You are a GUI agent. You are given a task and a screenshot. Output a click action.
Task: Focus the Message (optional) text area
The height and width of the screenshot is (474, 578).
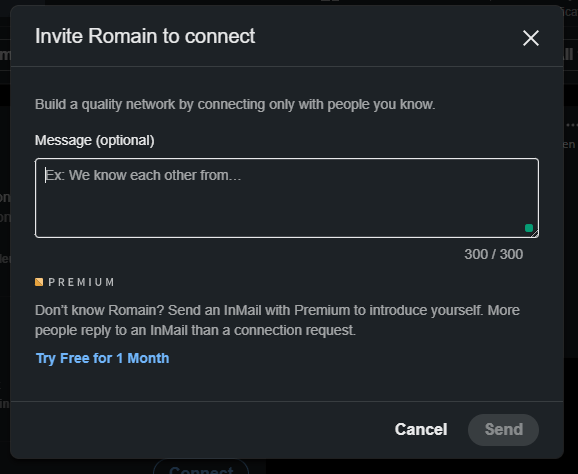pos(287,198)
